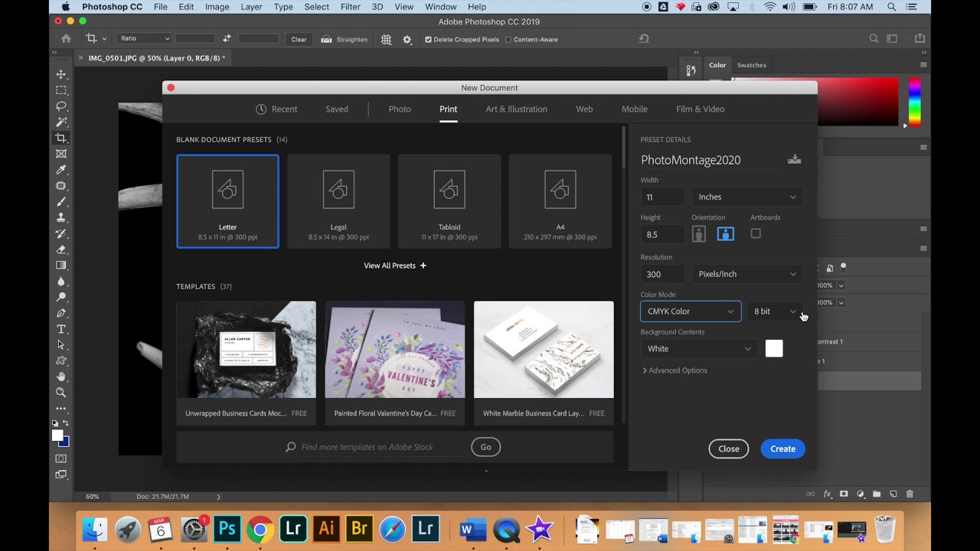Select the Brush tool
Screen dimensions: 980x551
(x=61, y=202)
